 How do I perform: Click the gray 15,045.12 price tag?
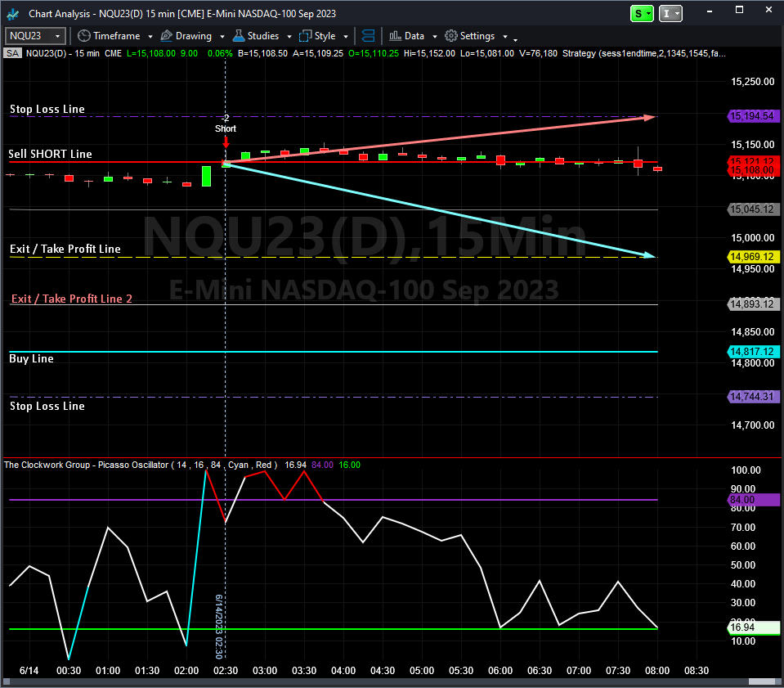point(752,209)
